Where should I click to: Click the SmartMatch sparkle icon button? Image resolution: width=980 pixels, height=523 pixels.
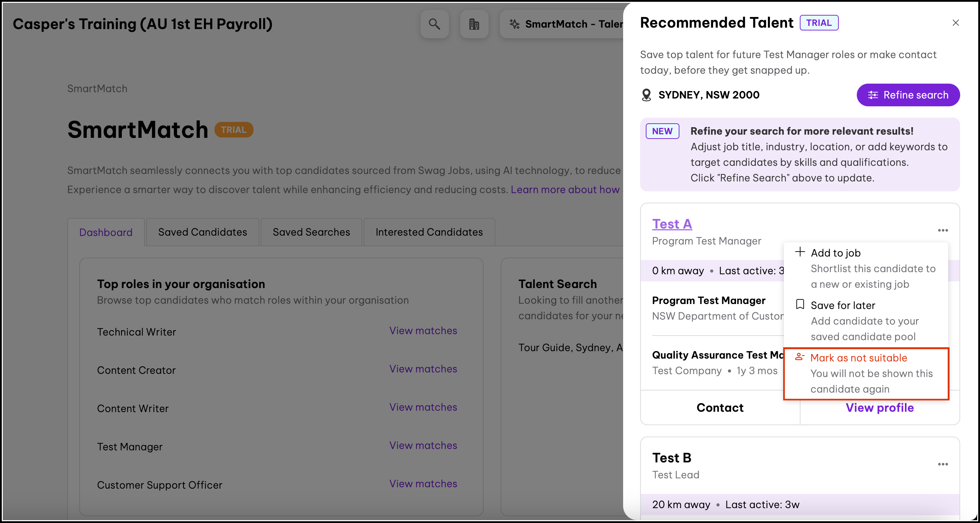pos(515,24)
